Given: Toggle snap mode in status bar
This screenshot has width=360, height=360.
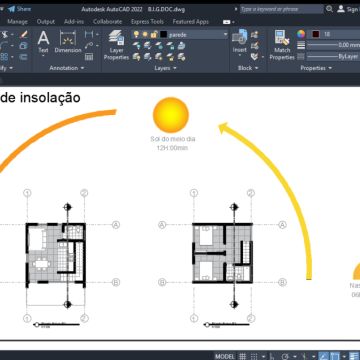Looking at the screenshot, I should pyautogui.click(x=254, y=356).
